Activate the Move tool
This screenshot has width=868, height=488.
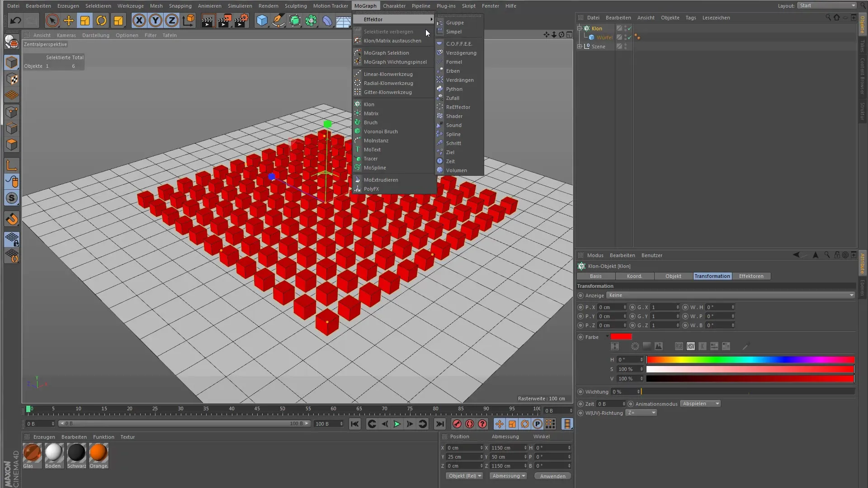[x=68, y=20]
